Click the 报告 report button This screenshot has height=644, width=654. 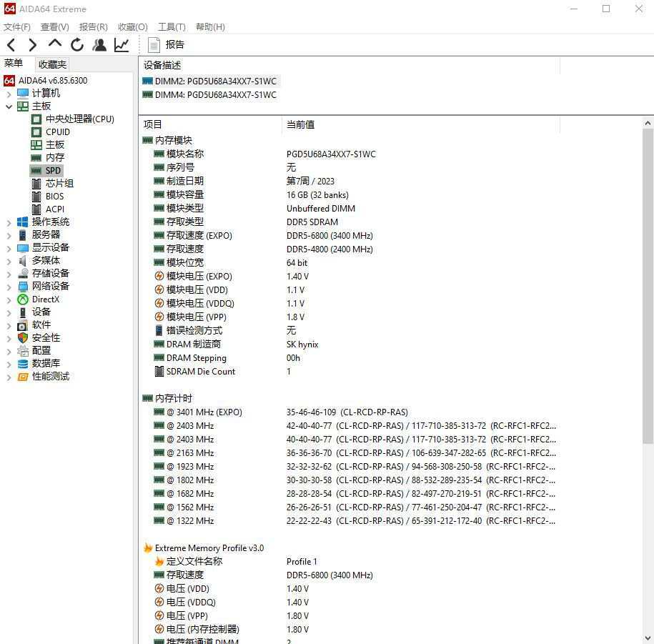[166, 44]
